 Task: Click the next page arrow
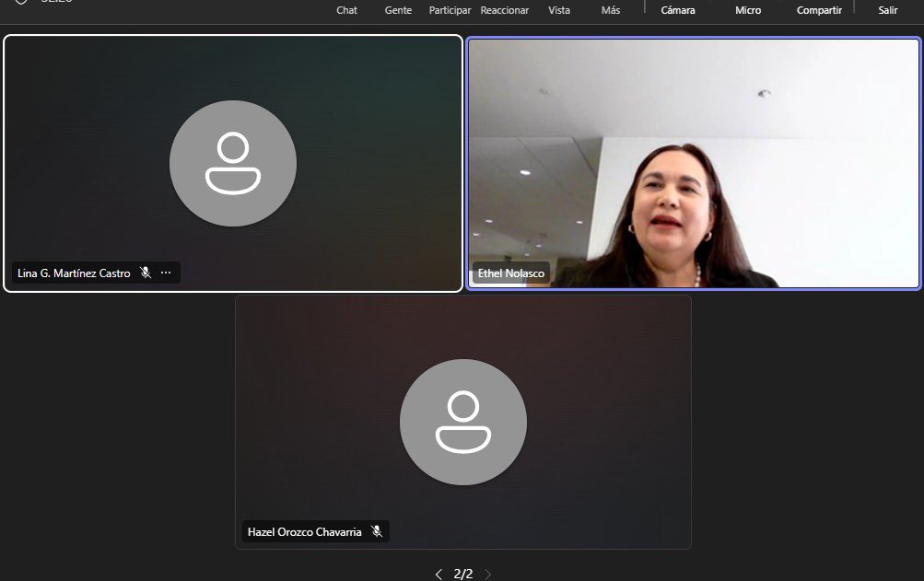pyautogui.click(x=488, y=574)
